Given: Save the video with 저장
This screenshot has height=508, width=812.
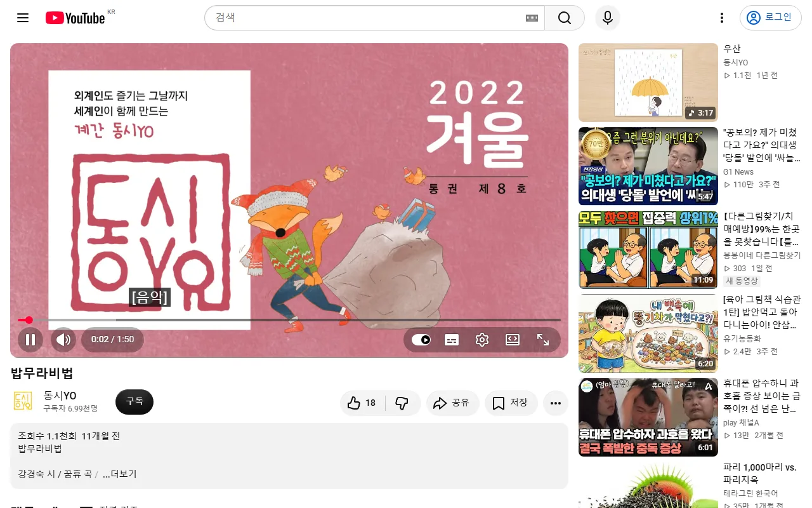Looking at the screenshot, I should (511, 403).
